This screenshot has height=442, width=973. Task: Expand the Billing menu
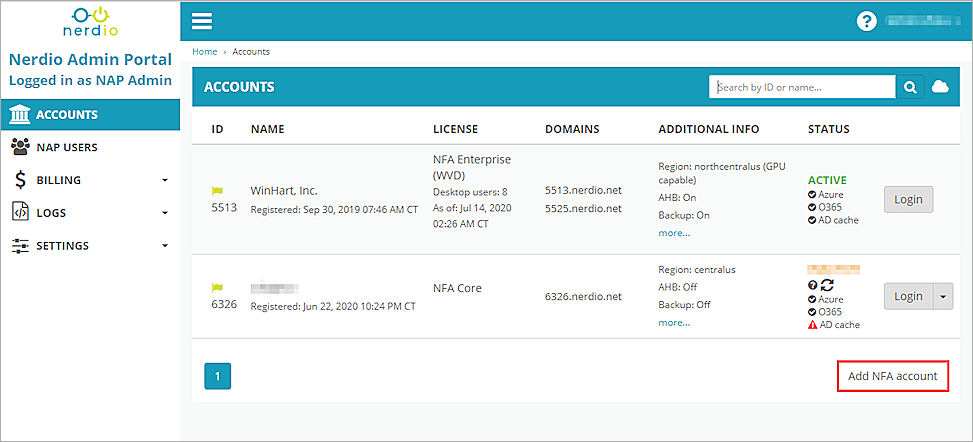(x=89, y=180)
